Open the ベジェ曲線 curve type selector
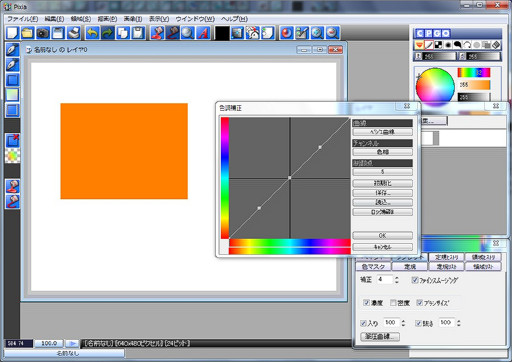This screenshot has width=512, height=362. [x=382, y=132]
